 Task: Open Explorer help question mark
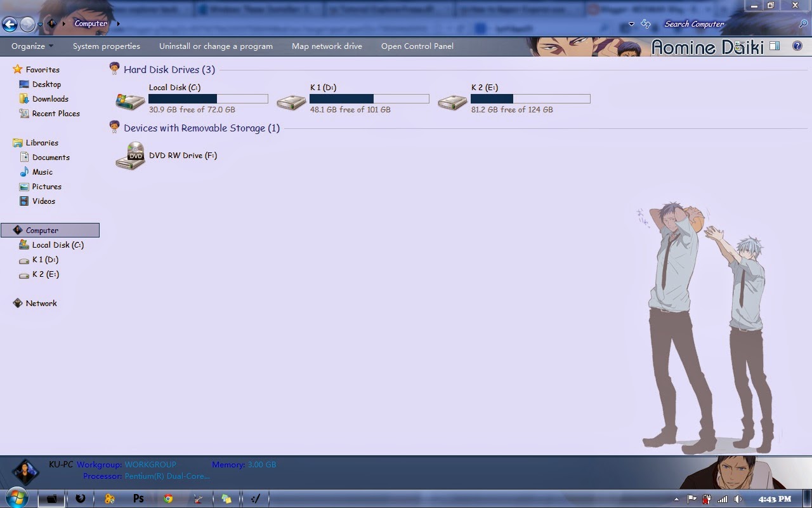click(797, 46)
